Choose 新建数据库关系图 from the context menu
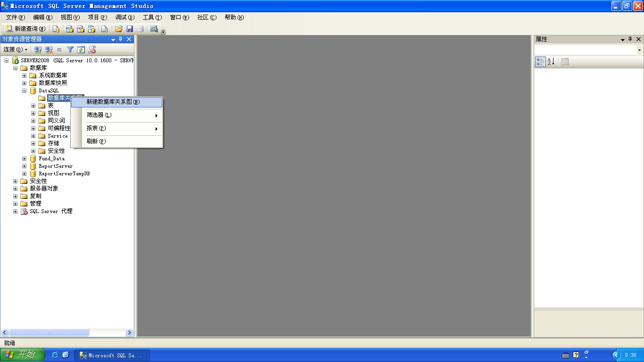Viewport: 644px width, 362px height. coord(117,102)
